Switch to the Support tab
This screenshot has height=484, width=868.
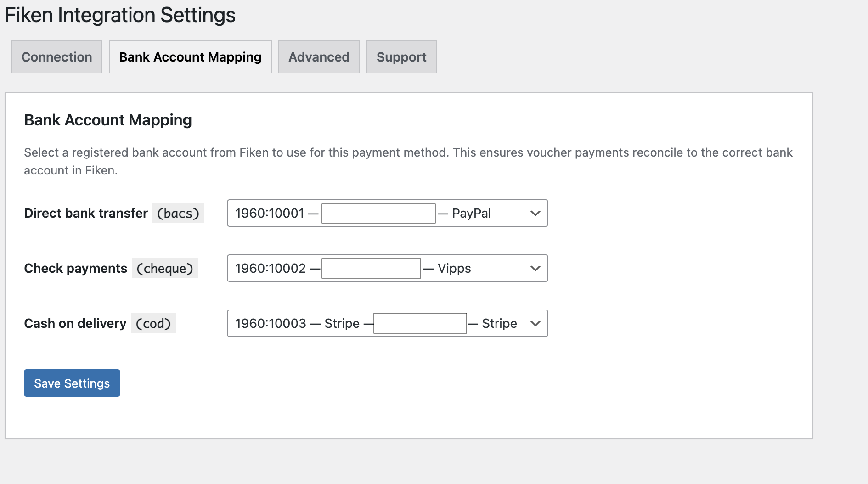click(401, 56)
